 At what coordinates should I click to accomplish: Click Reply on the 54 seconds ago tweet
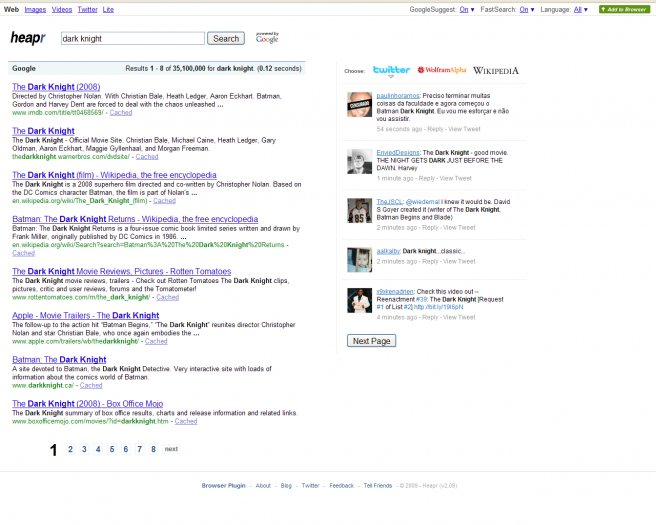coord(435,129)
